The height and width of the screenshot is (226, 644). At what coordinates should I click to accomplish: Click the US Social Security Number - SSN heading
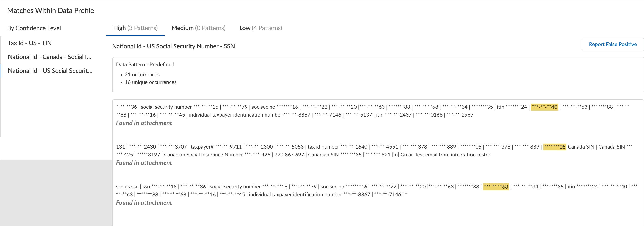pyautogui.click(x=174, y=46)
